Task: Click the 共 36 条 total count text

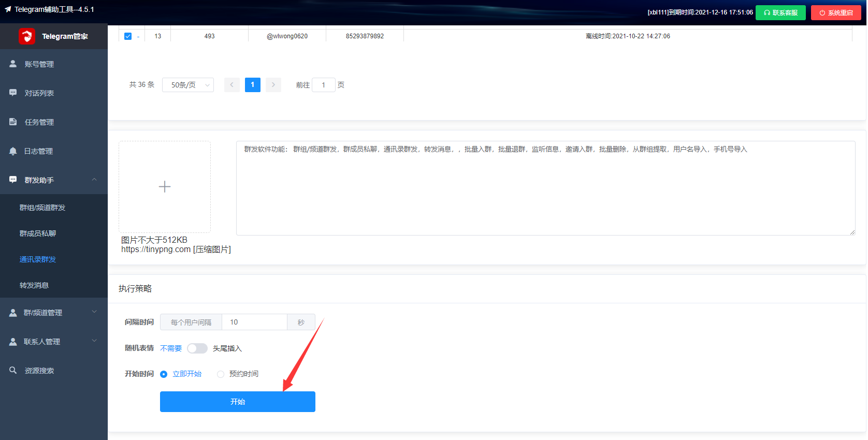Action: (x=142, y=84)
